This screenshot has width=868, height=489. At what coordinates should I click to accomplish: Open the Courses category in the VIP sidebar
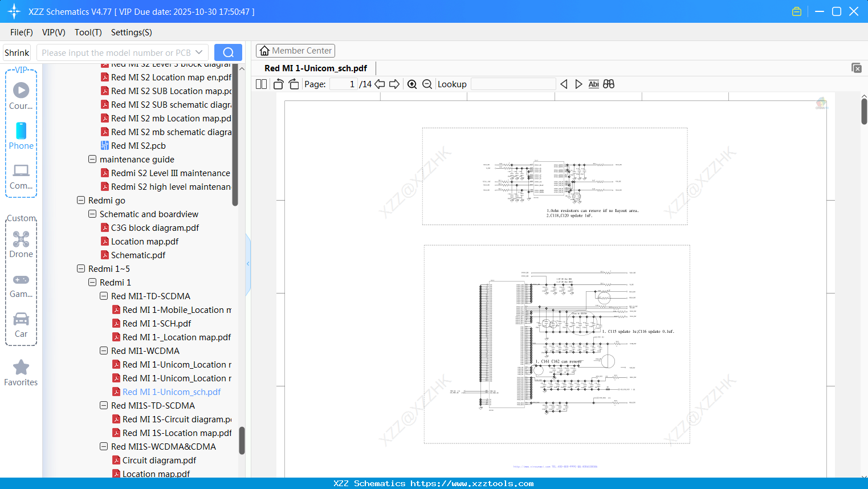pos(21,96)
